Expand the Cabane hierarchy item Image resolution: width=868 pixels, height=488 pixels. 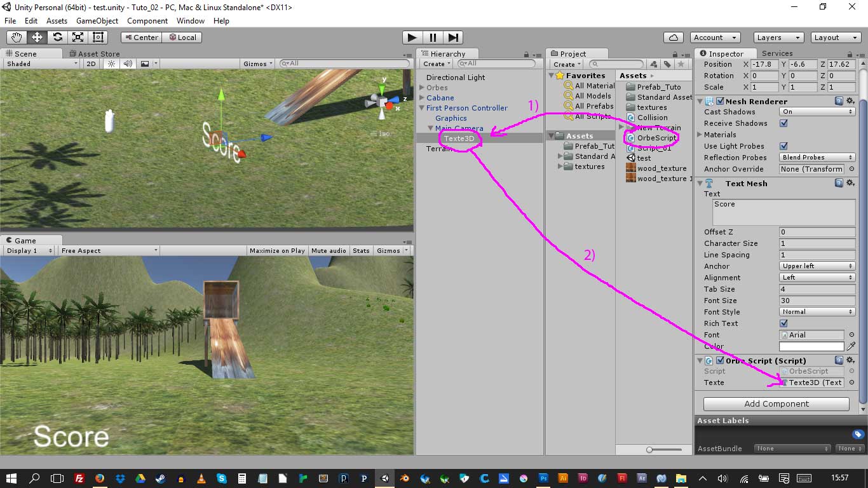pos(422,98)
